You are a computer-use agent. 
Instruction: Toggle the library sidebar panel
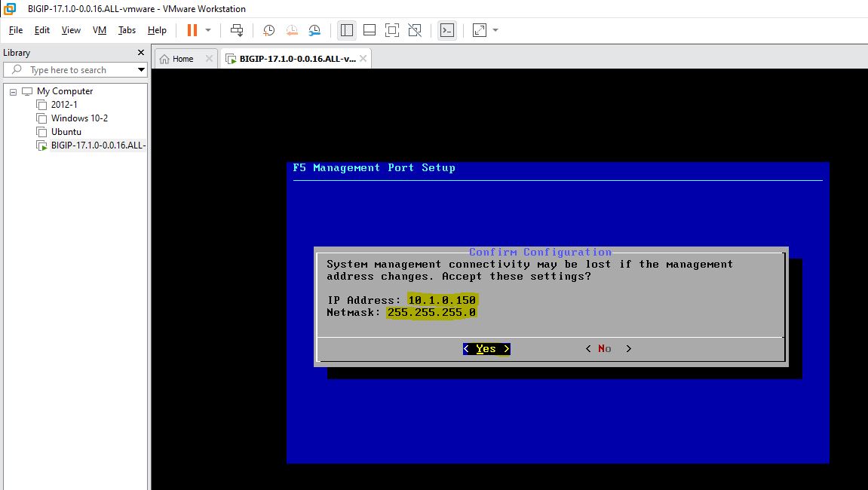347,30
